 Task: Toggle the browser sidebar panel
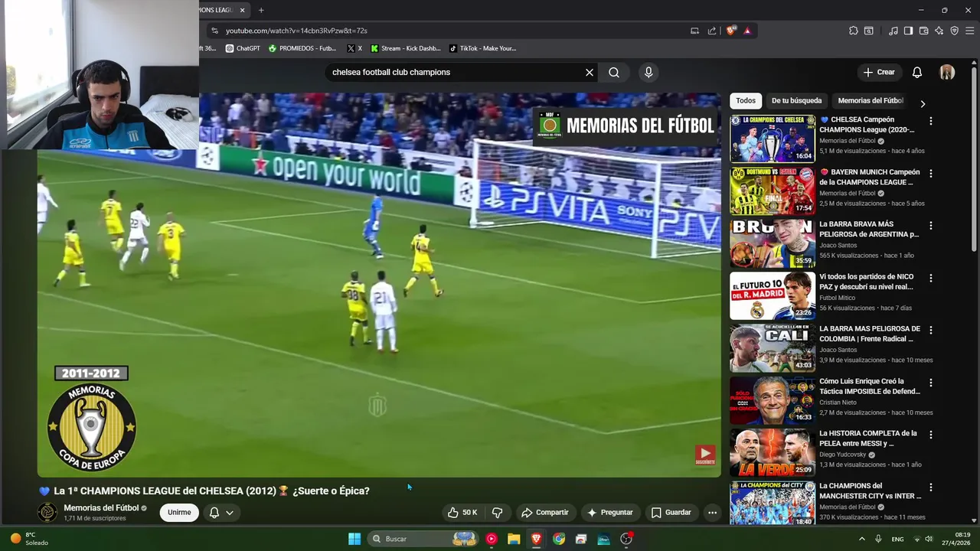(908, 31)
